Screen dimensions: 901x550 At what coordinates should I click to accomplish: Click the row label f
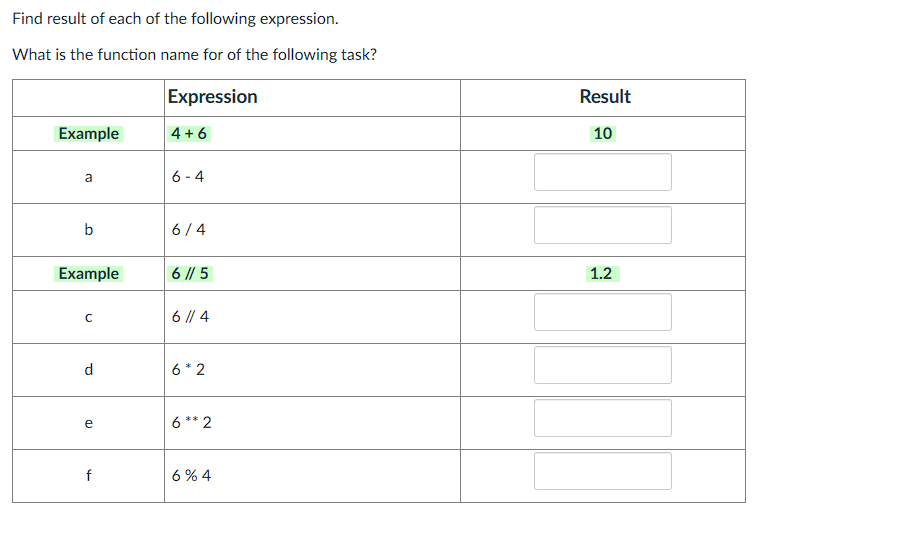pyautogui.click(x=88, y=475)
